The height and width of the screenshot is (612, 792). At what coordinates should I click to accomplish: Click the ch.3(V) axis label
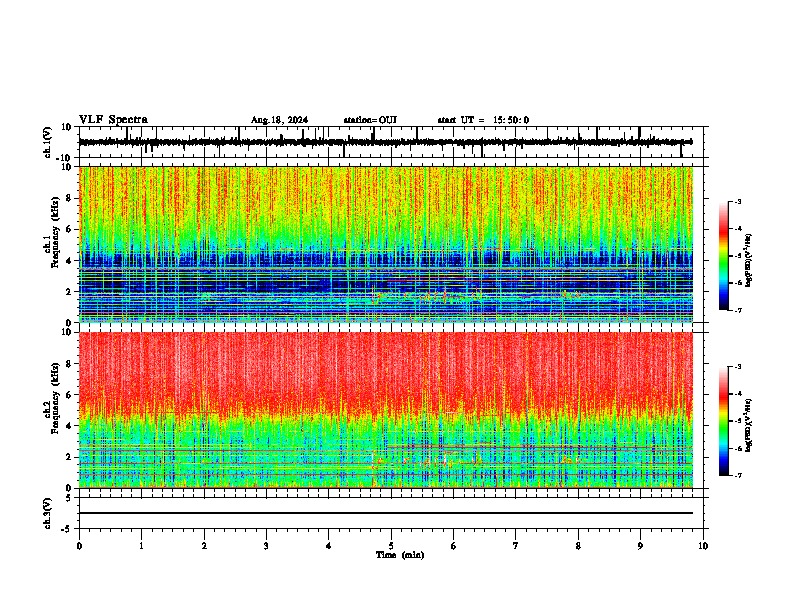pos(48,513)
